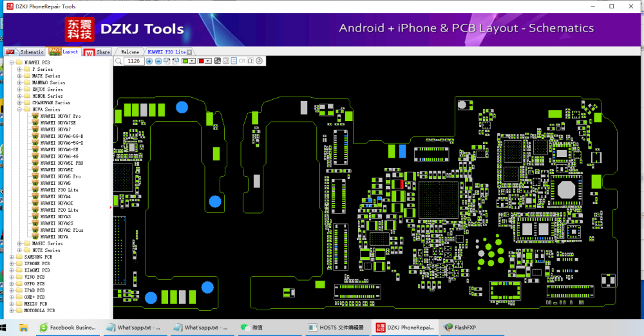644x336 pixels.
Task: Click the CR toolbar icon
Action: coord(242,61)
